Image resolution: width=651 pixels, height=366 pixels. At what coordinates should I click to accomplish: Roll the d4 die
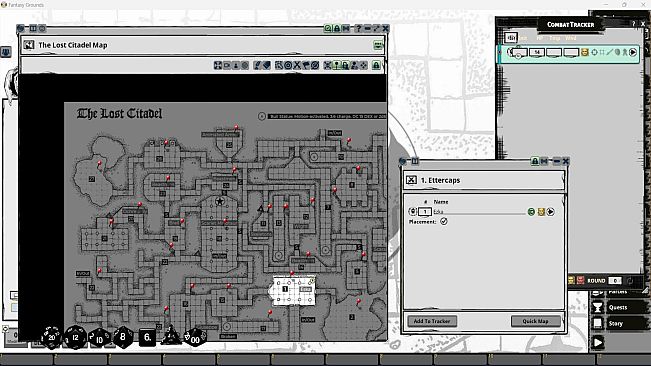(x=171, y=336)
